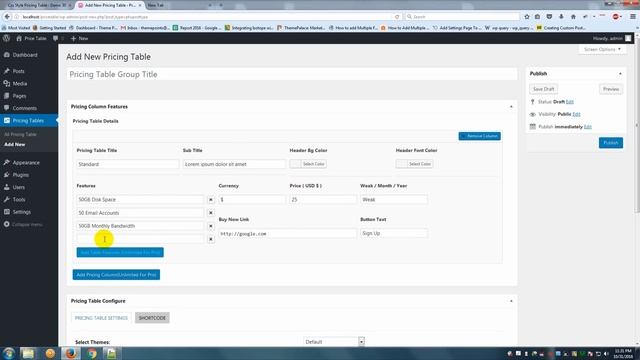Screen dimensions: 640x360
Task: Edit the Sub Title field
Action: coord(234,164)
